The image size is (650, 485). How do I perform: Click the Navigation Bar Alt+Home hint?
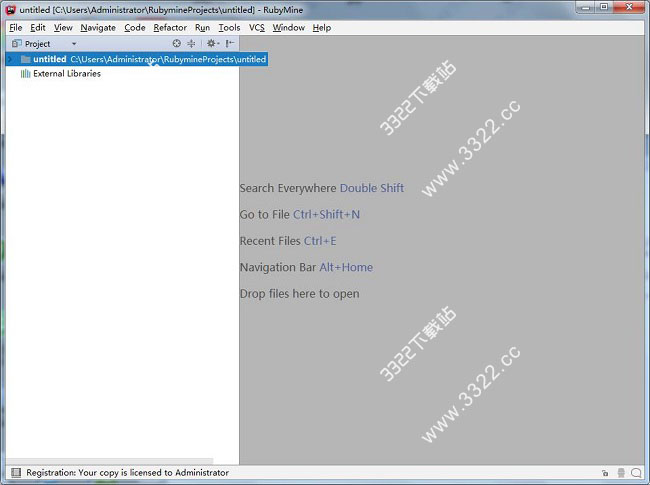click(x=306, y=267)
